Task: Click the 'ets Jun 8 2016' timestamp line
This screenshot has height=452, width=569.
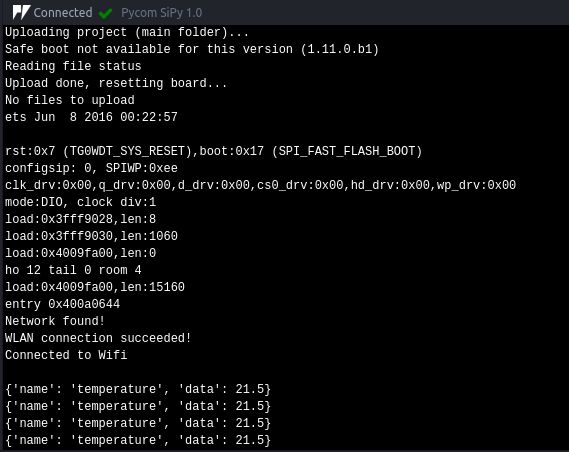Action: click(91, 117)
